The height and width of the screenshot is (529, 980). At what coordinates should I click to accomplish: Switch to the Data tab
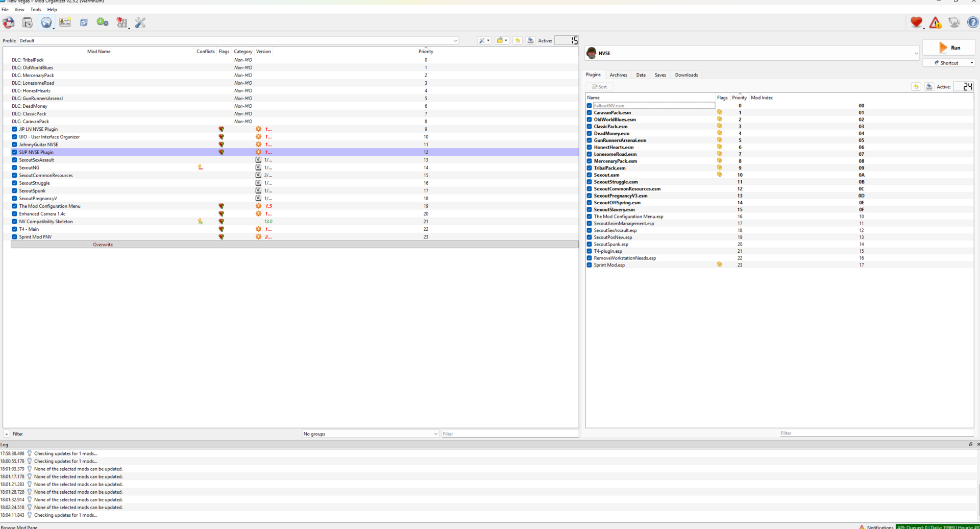pyautogui.click(x=641, y=75)
